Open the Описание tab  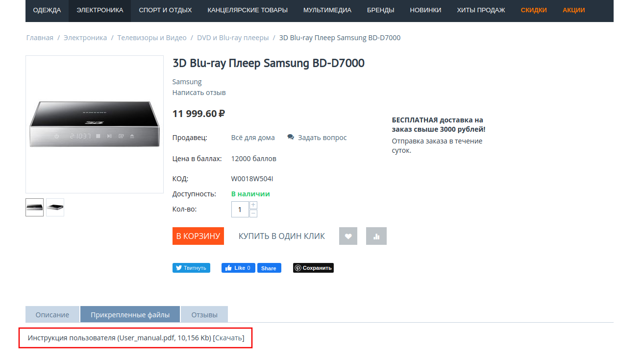pos(52,314)
